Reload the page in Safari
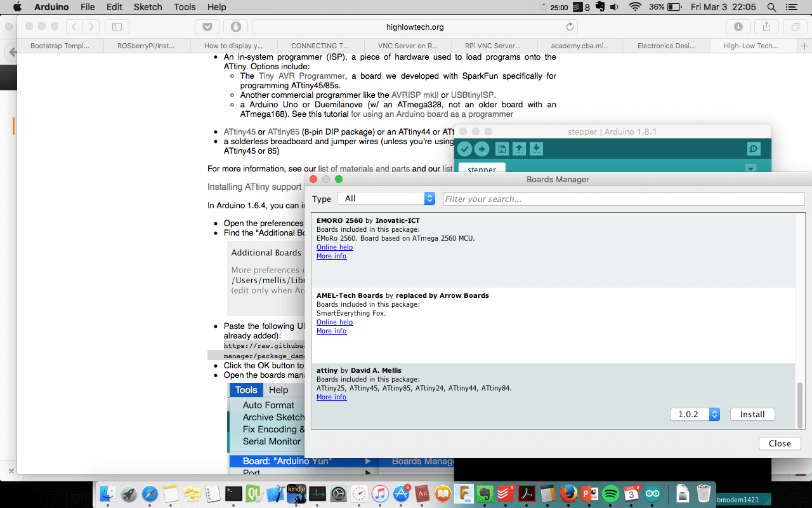 point(570,27)
